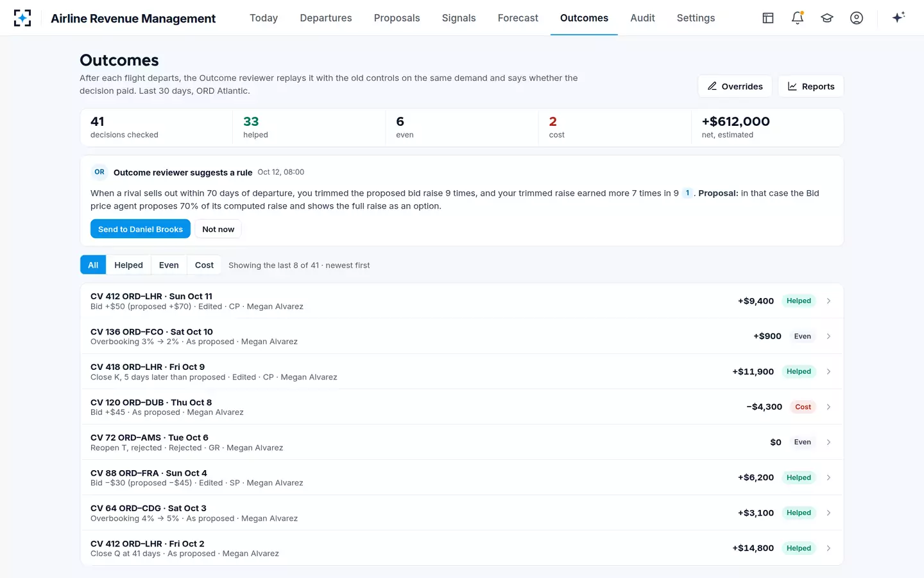Image resolution: width=924 pixels, height=578 pixels.
Task: Click the evidence count badge 1
Action: [x=687, y=193]
